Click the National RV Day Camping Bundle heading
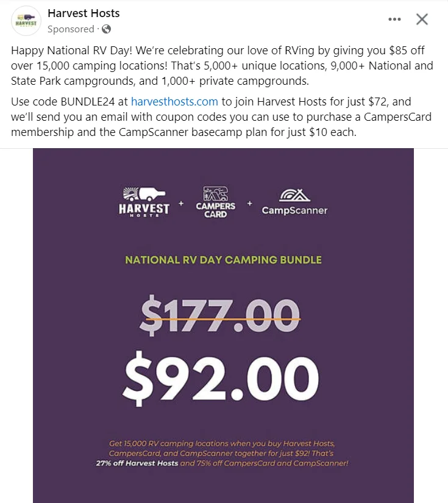This screenshot has width=448, height=503. (x=223, y=260)
